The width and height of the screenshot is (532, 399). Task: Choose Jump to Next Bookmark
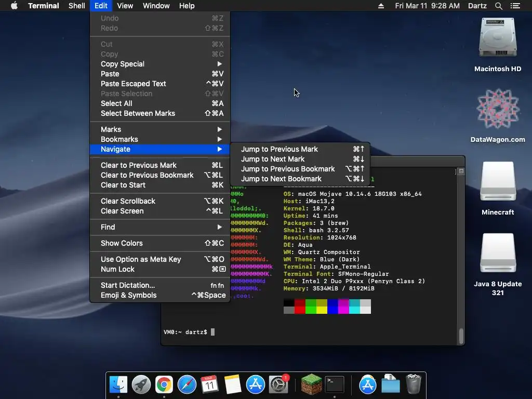[300, 179]
